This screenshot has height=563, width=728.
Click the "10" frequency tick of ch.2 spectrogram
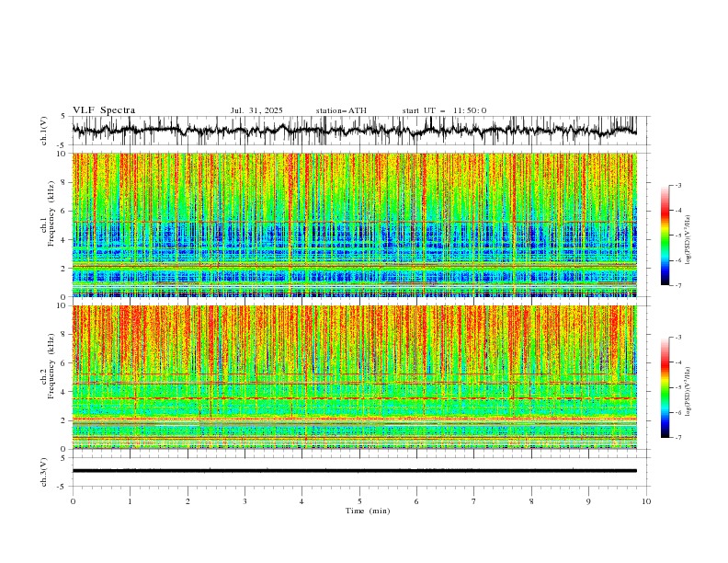63,305
